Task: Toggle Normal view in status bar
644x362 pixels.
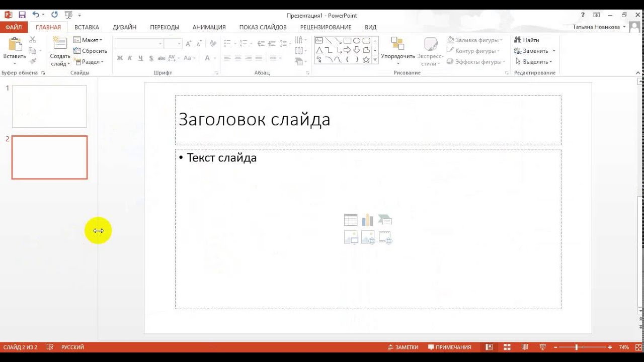Action: [x=489, y=347]
